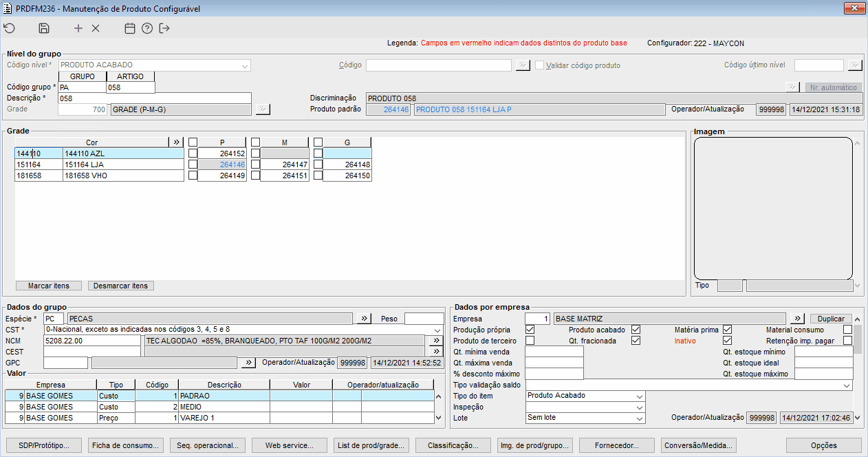Open the calendar toolbar icon
The width and height of the screenshot is (868, 457).
point(130,28)
